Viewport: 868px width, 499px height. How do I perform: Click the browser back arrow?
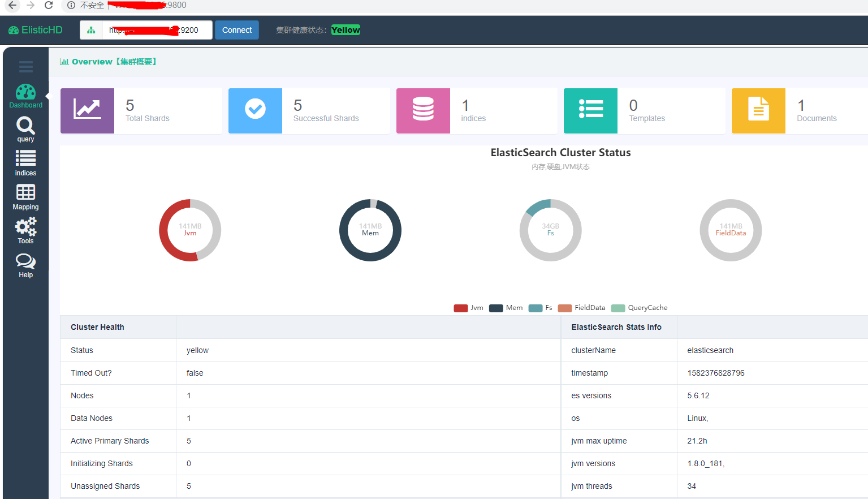point(12,5)
